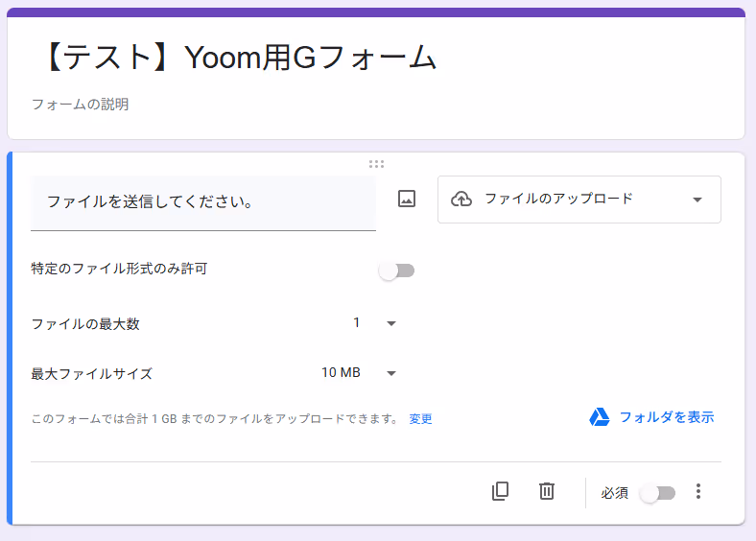
Task: Click the add image icon beside the question
Action: point(407,199)
